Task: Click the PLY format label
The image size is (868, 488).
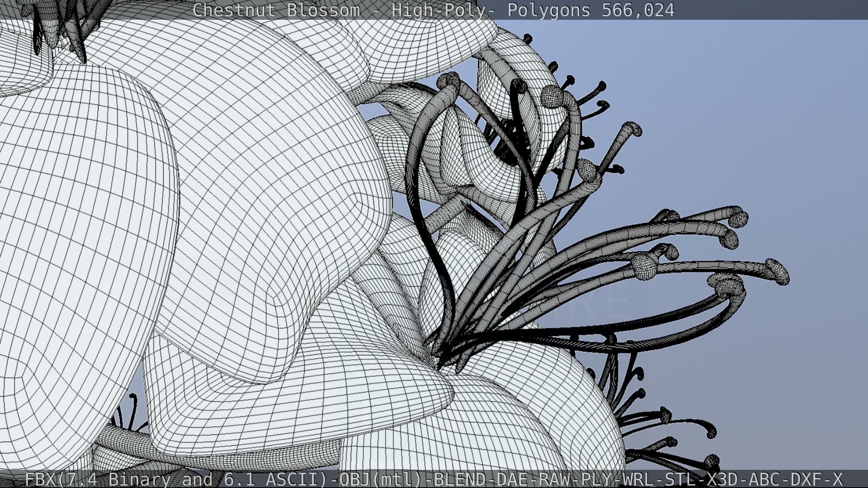Action: (597, 480)
